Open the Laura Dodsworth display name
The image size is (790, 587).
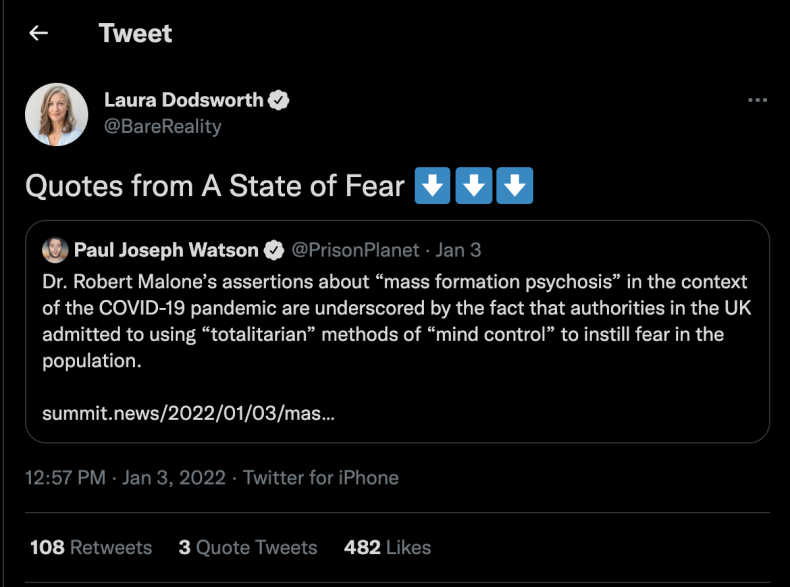pos(183,100)
